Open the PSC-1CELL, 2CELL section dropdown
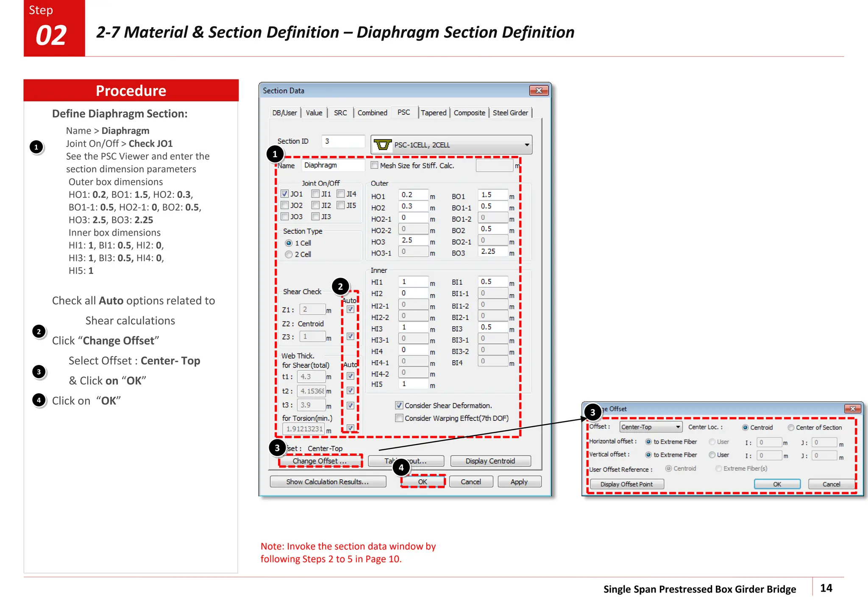This screenshot has width=868, height=601. 526,145
